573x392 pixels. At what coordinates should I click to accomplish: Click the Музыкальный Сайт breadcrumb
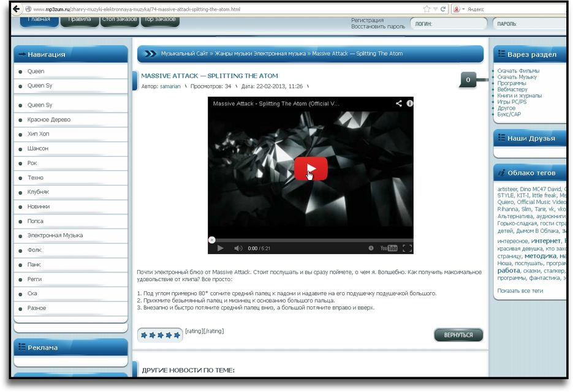pos(184,54)
